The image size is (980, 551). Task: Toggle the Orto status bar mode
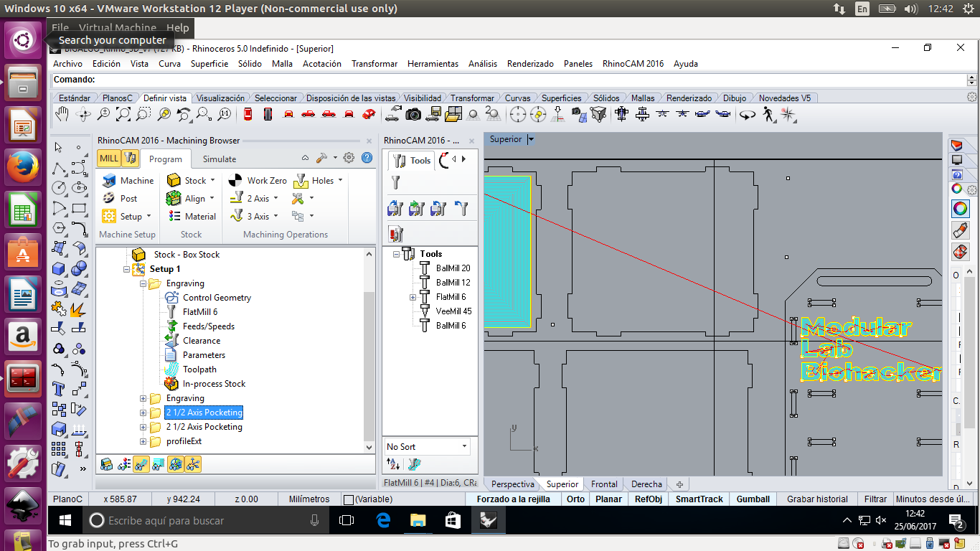pyautogui.click(x=575, y=499)
